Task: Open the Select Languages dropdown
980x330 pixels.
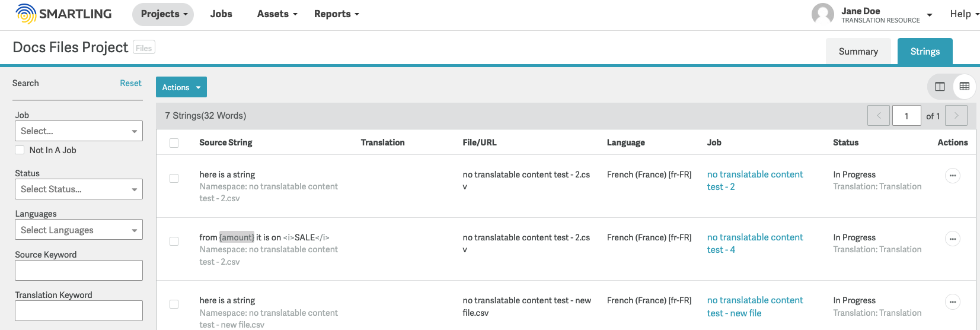Action: (x=79, y=230)
